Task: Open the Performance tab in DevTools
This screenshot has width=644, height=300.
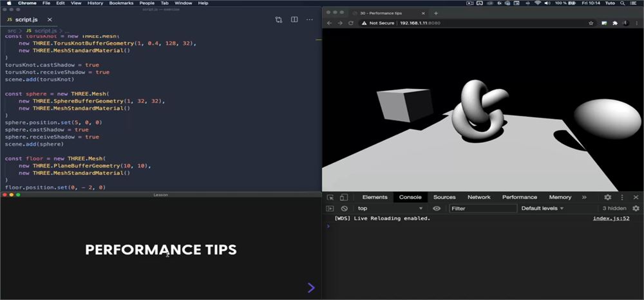Action: click(520, 198)
